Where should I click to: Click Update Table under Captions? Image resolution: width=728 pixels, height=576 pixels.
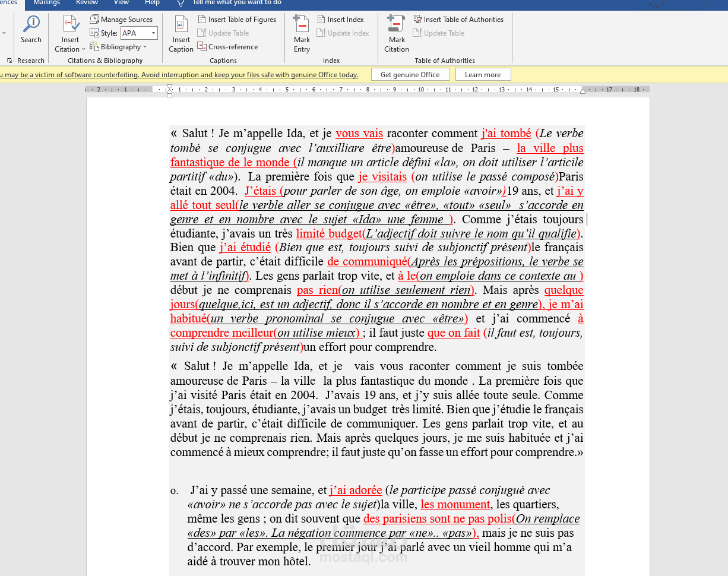click(x=223, y=33)
